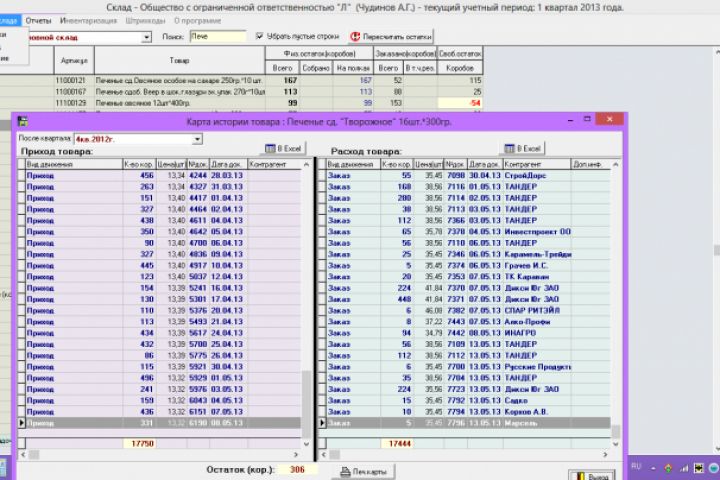
Task: Click the Приход table vertical scrollbar thumb
Action: click(x=306, y=404)
